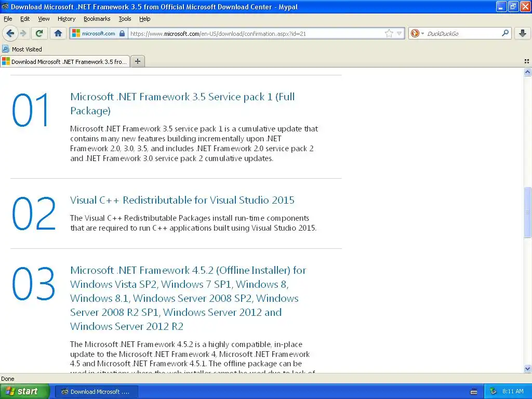This screenshot has height=399, width=532.
Task: Click the Mypal title bar icon
Action: [x=5, y=6]
